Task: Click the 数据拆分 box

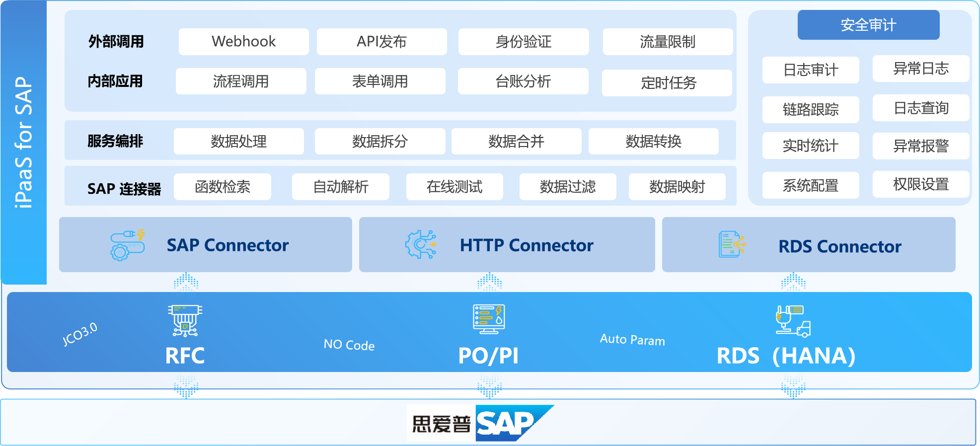Action: point(380,142)
